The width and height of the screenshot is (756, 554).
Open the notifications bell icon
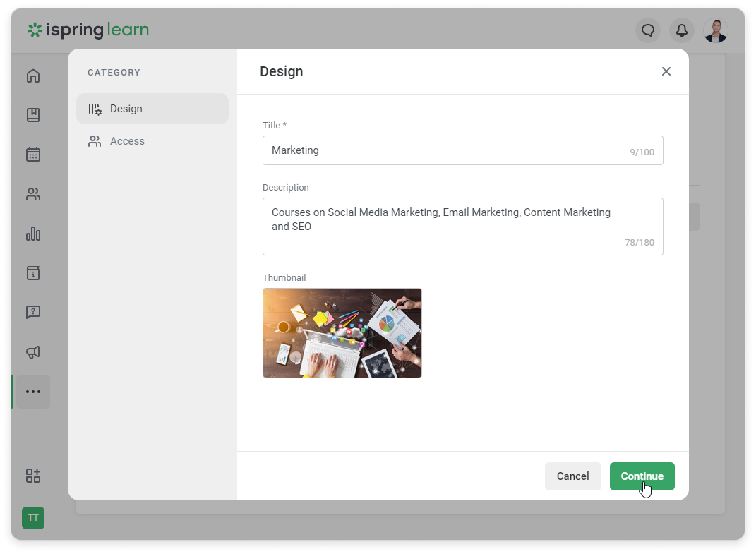point(682,30)
